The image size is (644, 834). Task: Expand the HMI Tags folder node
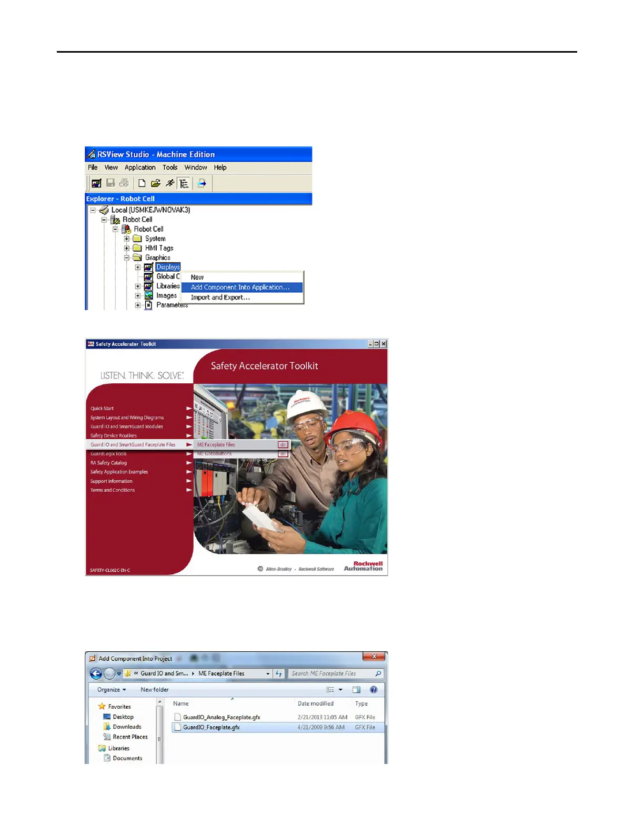coord(127,248)
